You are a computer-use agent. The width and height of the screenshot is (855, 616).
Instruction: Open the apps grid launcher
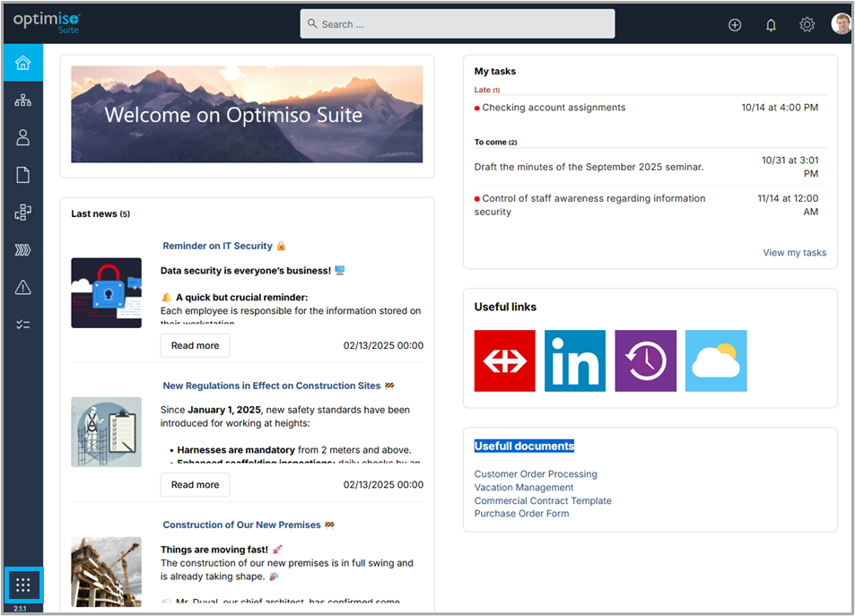[x=23, y=586]
